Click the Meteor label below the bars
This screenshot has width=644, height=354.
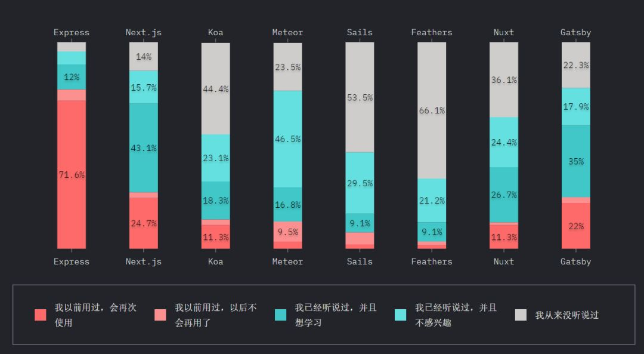(x=287, y=261)
